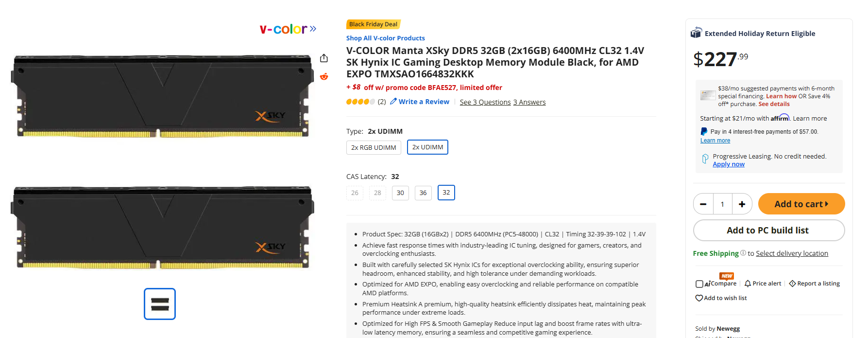
Task: Click the Report a listing icon
Action: [792, 284]
